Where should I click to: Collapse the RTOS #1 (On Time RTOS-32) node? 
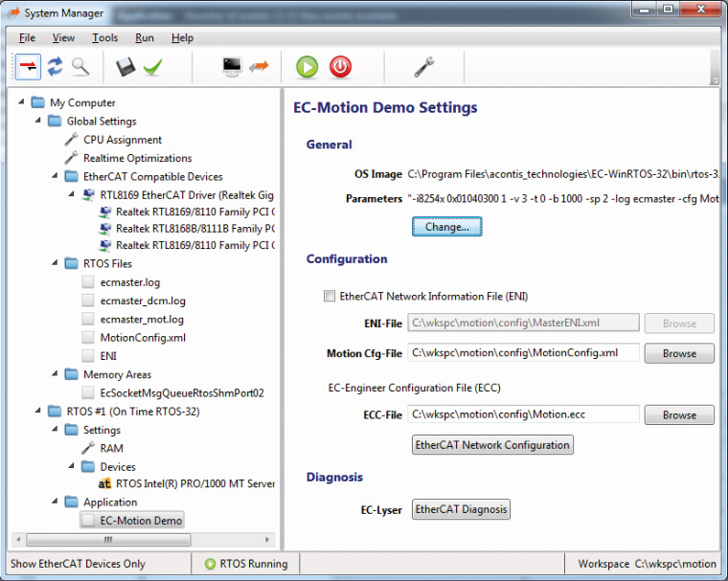point(38,411)
